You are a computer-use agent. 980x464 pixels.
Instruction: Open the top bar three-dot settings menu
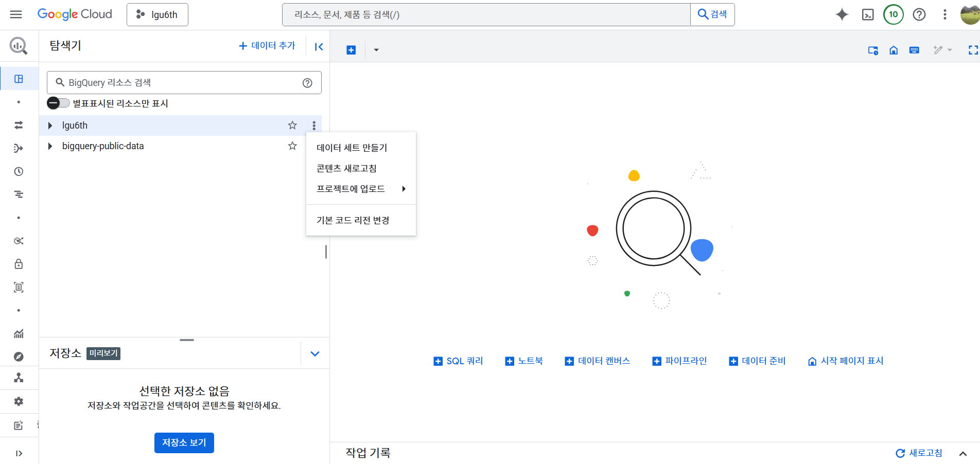click(x=945, y=14)
